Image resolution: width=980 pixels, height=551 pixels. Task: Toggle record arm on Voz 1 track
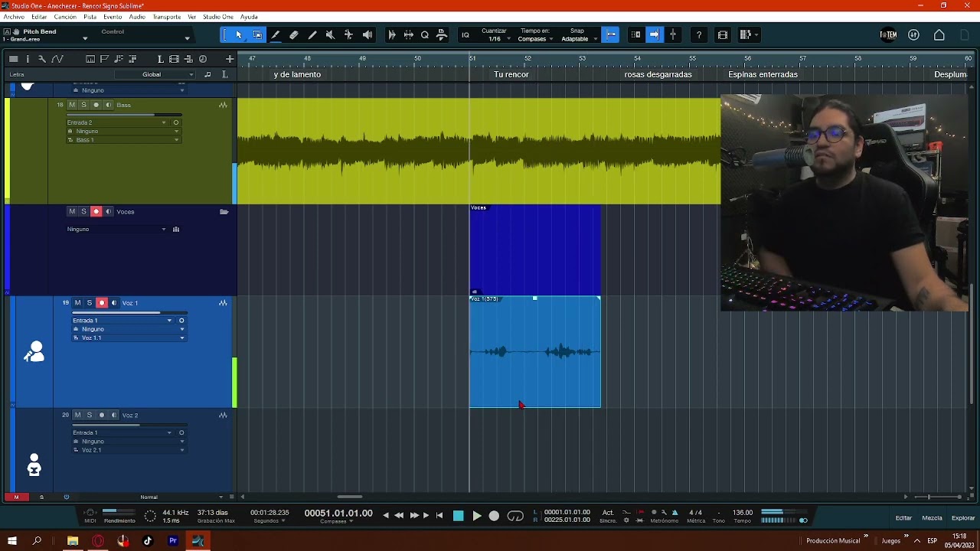pyautogui.click(x=101, y=303)
